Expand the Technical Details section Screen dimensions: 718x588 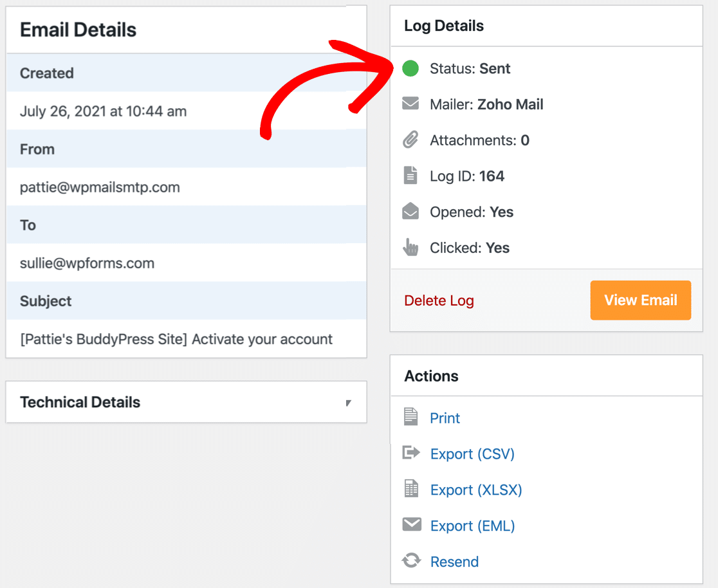pyautogui.click(x=348, y=402)
